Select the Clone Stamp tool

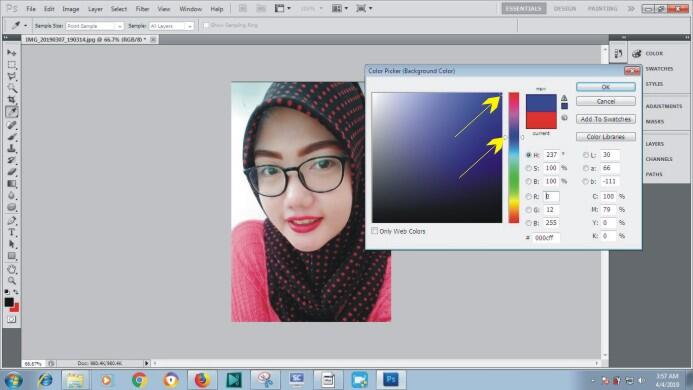(x=11, y=148)
